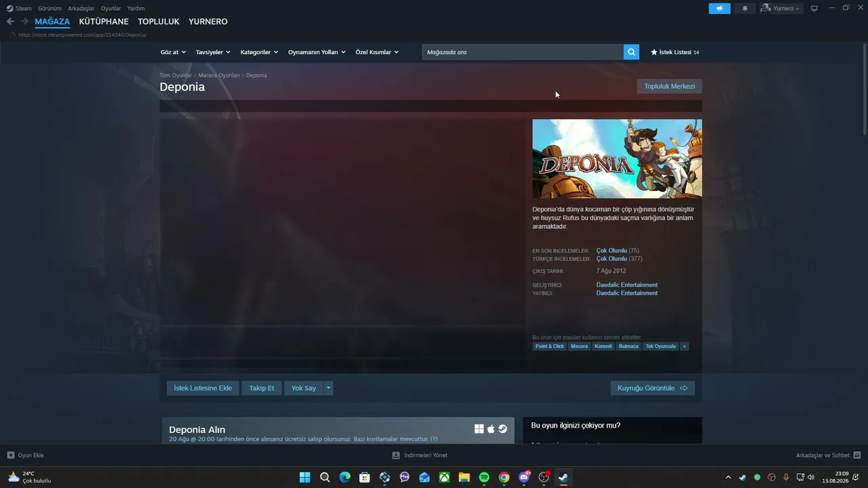Click the YURNERO profile tab
The height and width of the screenshot is (488, 868).
[208, 22]
